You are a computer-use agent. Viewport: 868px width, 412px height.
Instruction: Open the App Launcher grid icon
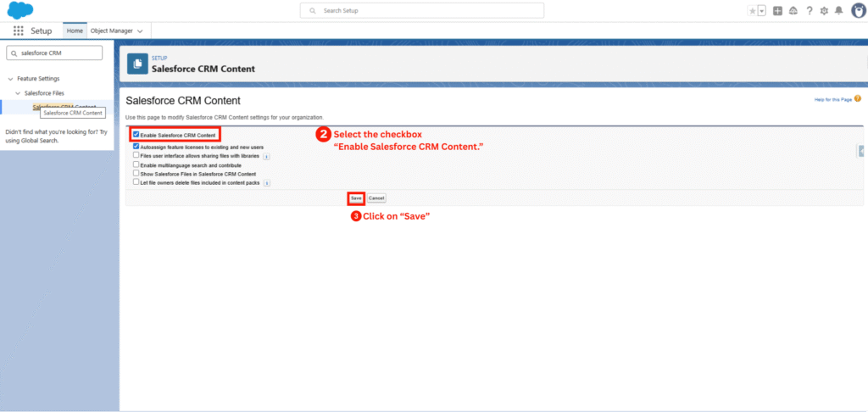19,31
